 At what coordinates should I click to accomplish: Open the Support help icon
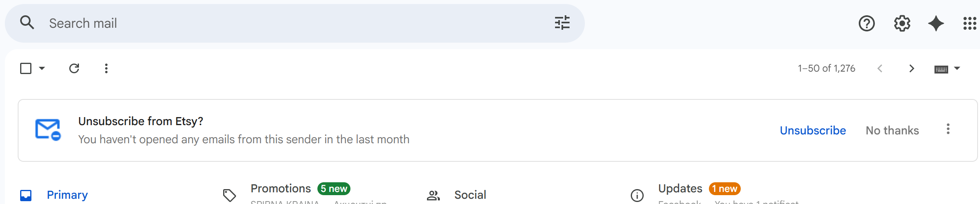pyautogui.click(x=866, y=23)
